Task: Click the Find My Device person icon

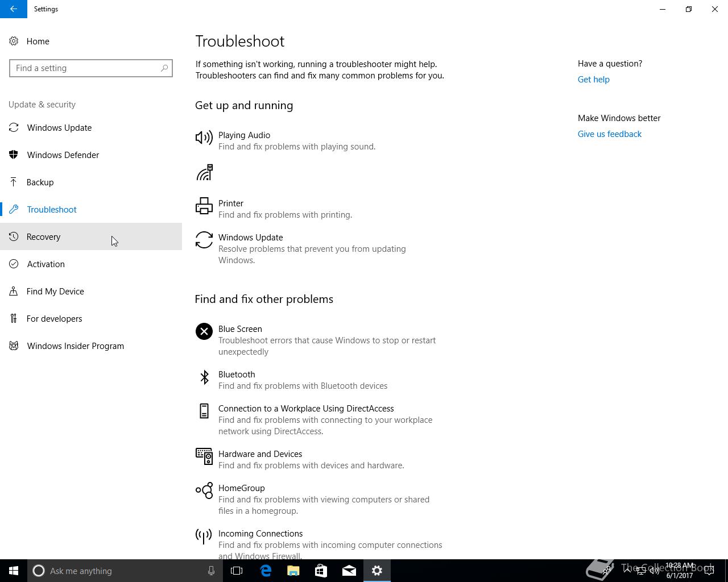Action: point(14,291)
